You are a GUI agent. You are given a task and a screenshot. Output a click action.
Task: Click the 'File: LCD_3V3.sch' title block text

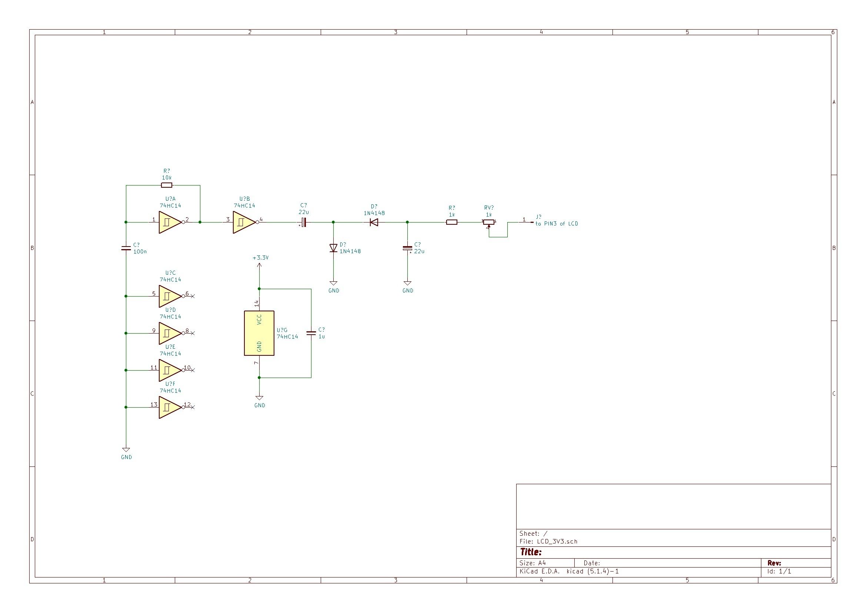coord(548,541)
